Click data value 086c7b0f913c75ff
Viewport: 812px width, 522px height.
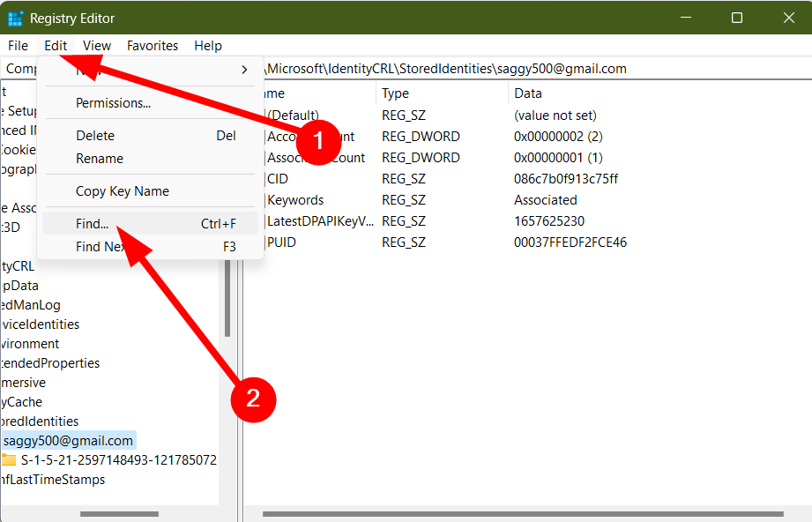[566, 179]
